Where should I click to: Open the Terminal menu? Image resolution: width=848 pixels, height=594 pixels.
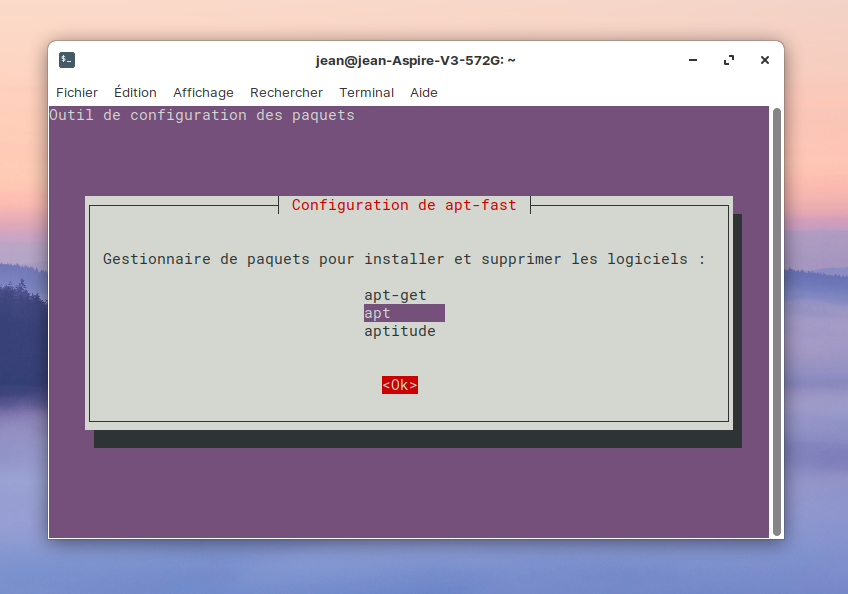366,92
